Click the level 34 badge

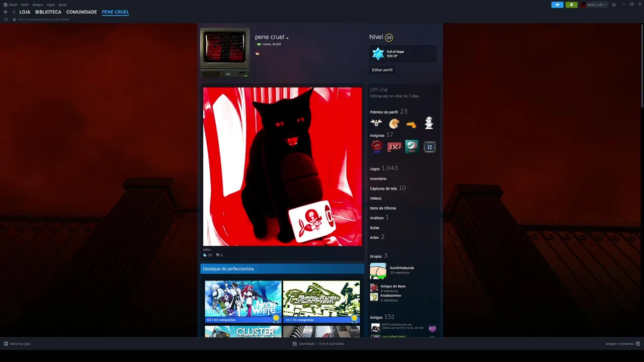(389, 37)
